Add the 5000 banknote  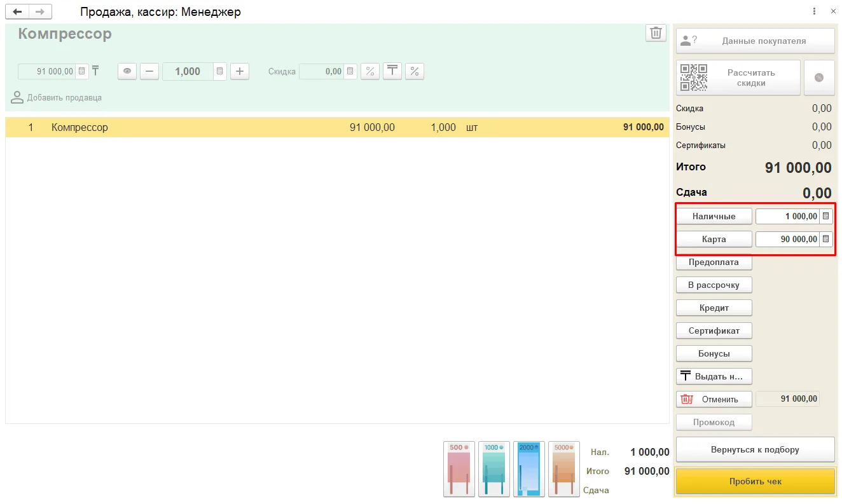click(564, 469)
